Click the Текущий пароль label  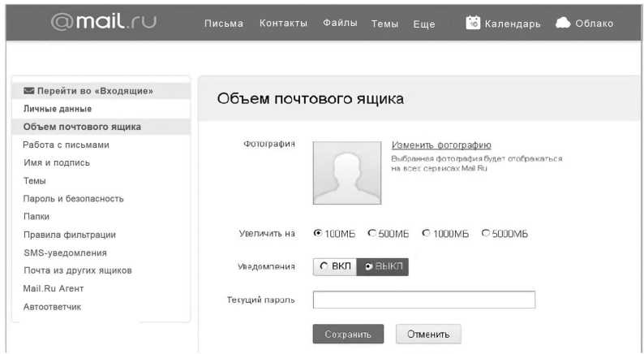pos(261,300)
